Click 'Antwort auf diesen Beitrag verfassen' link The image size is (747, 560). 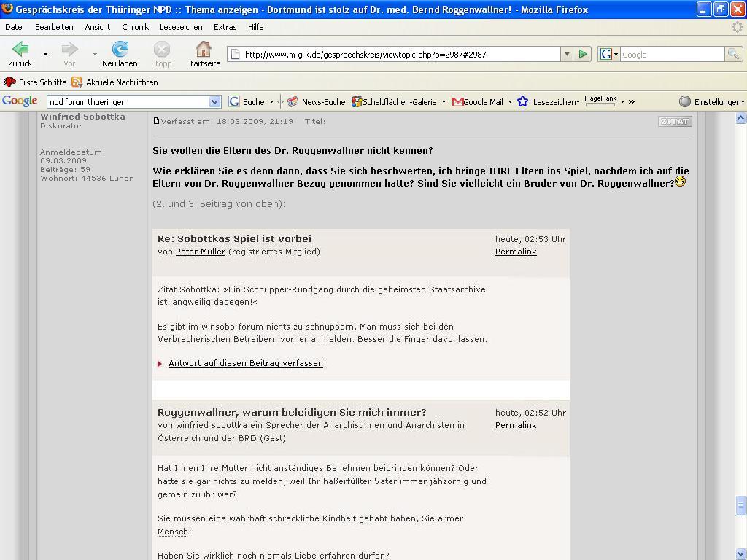point(245,363)
